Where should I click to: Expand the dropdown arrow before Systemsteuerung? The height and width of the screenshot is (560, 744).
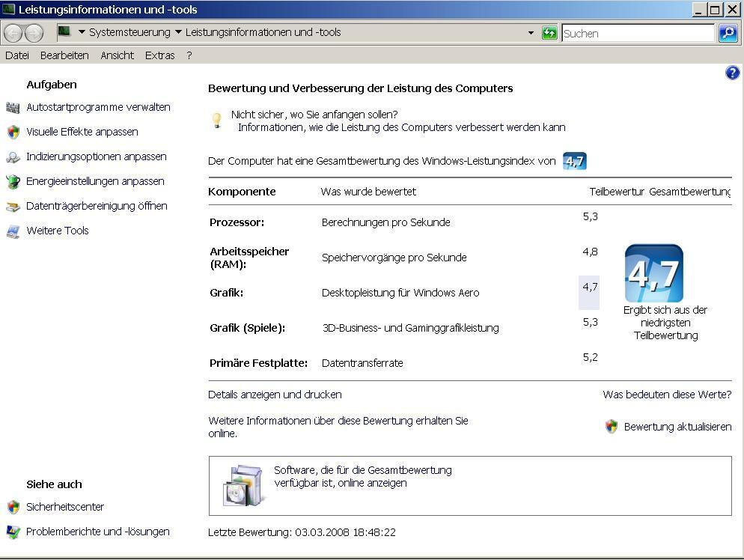pos(82,31)
